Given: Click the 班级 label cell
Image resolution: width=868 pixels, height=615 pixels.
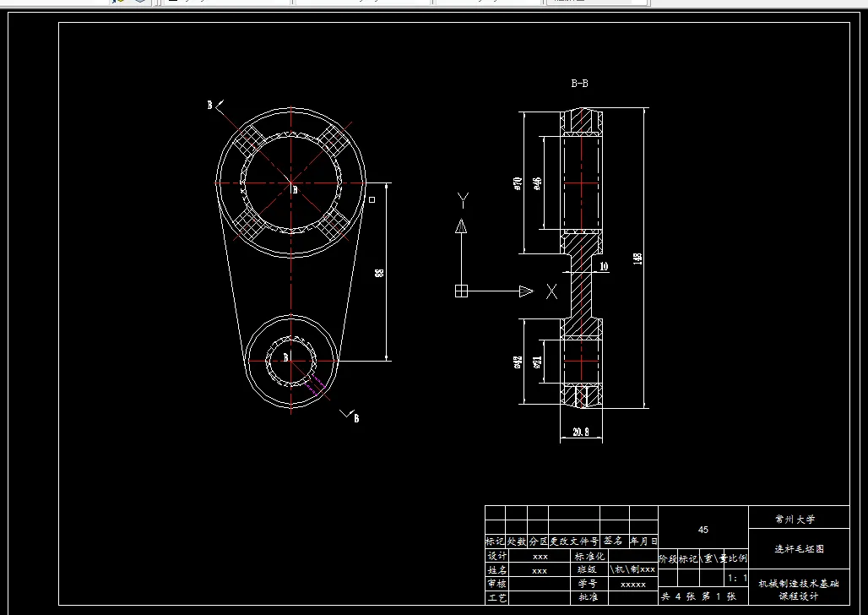Looking at the screenshot, I should 588,569.
